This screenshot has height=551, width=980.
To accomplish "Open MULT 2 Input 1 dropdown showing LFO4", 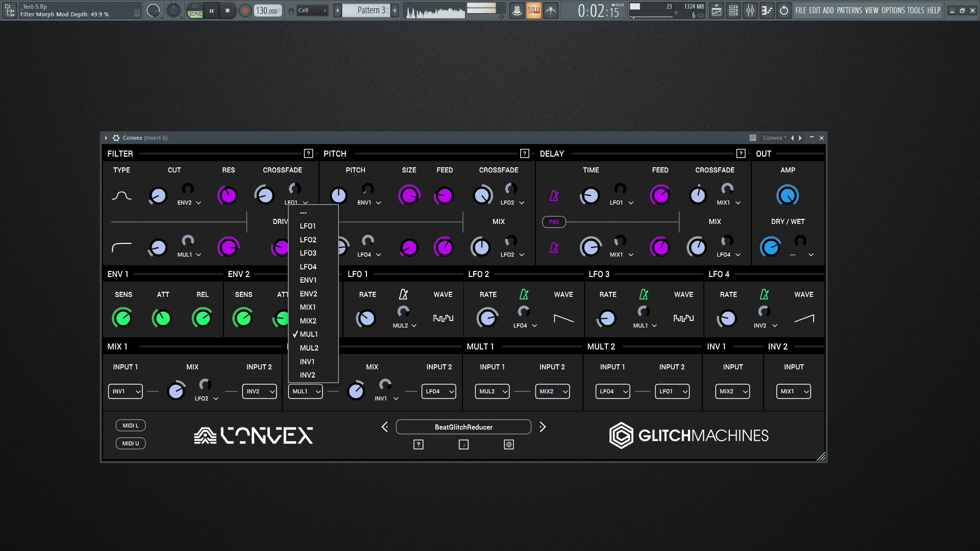I will 612,391.
